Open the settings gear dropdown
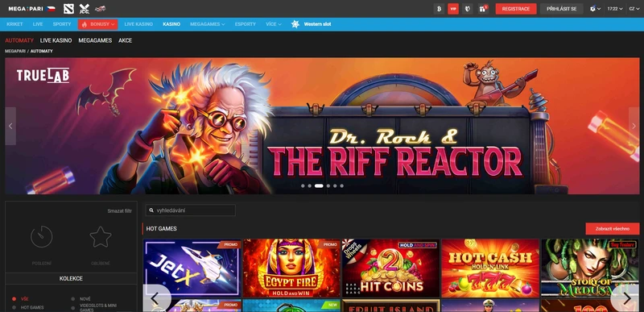This screenshot has height=312, width=644. coord(595,9)
